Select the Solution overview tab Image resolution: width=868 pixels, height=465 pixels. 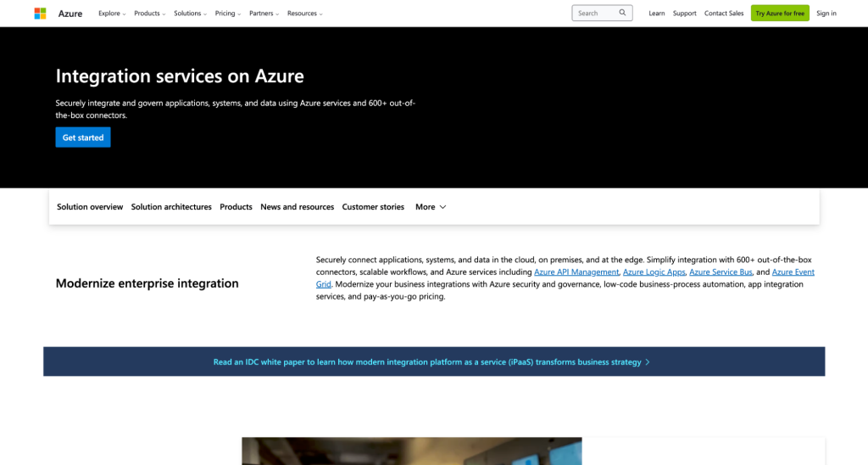coord(90,207)
